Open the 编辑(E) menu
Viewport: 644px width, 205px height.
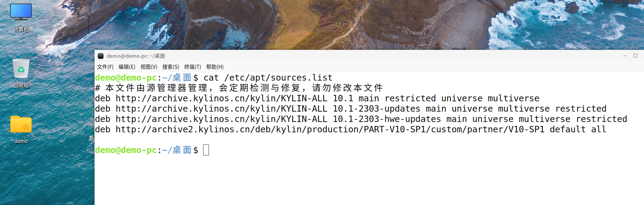coord(127,67)
